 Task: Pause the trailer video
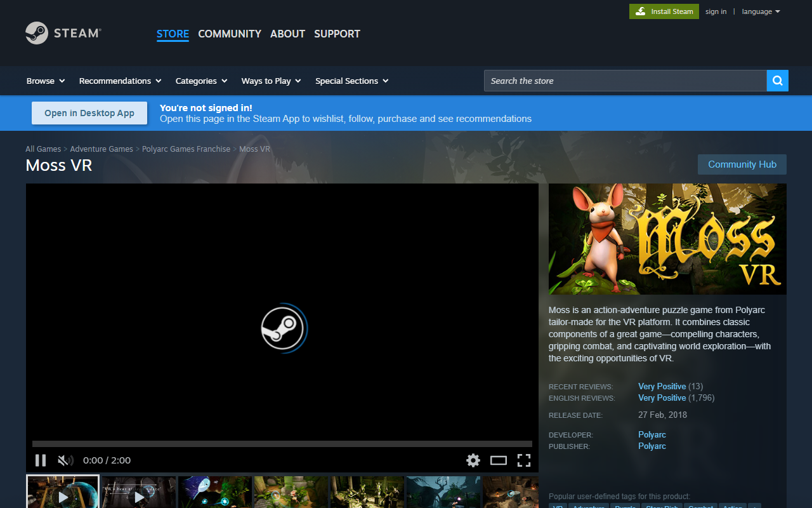[41, 460]
